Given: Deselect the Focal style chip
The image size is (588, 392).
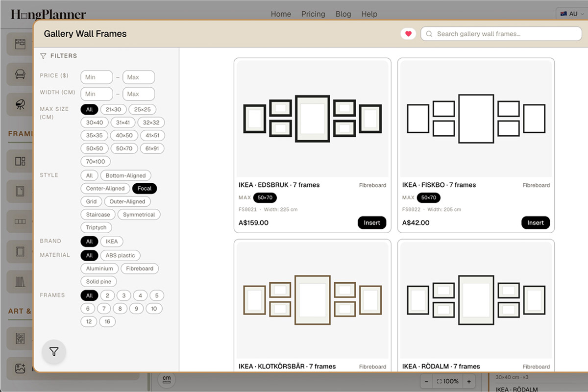Looking at the screenshot, I should click(145, 189).
